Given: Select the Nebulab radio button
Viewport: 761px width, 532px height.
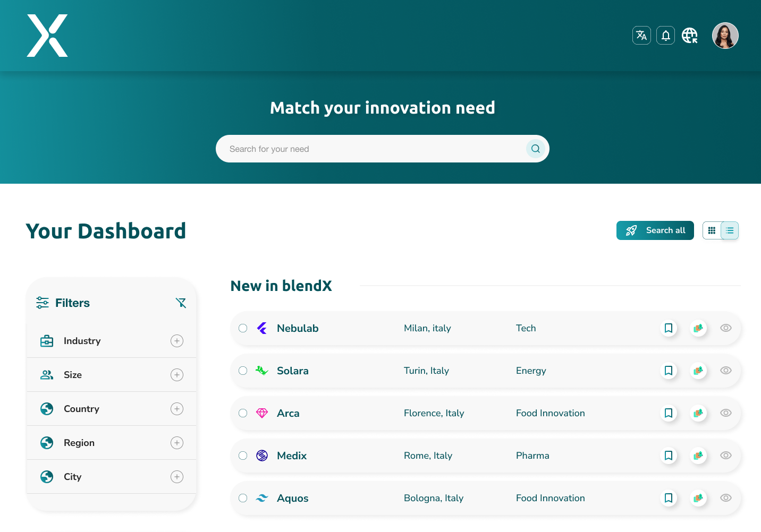Looking at the screenshot, I should [243, 328].
